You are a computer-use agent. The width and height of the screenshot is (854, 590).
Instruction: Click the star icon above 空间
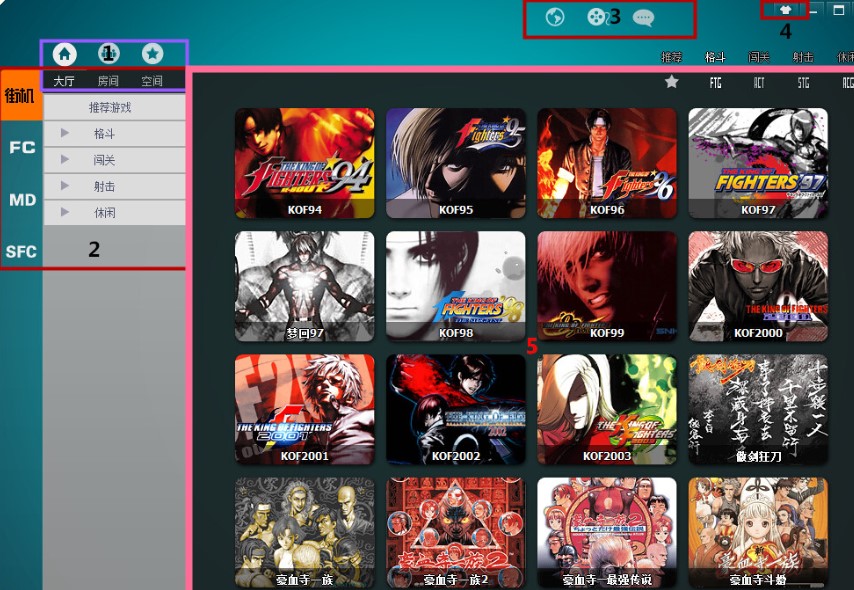(152, 54)
